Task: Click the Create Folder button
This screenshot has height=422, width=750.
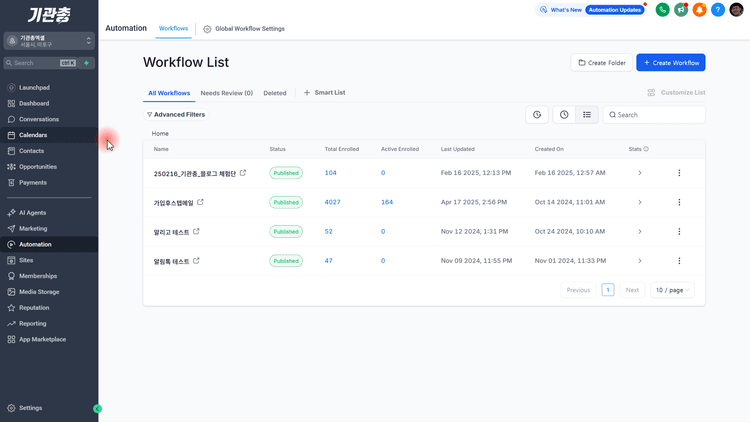Action: (x=602, y=63)
